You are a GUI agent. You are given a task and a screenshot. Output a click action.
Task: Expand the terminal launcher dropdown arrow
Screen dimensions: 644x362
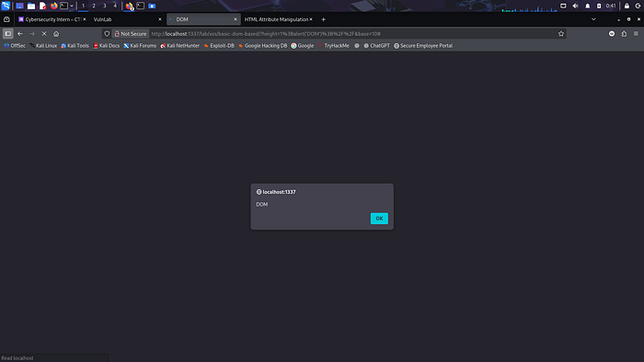72,6
